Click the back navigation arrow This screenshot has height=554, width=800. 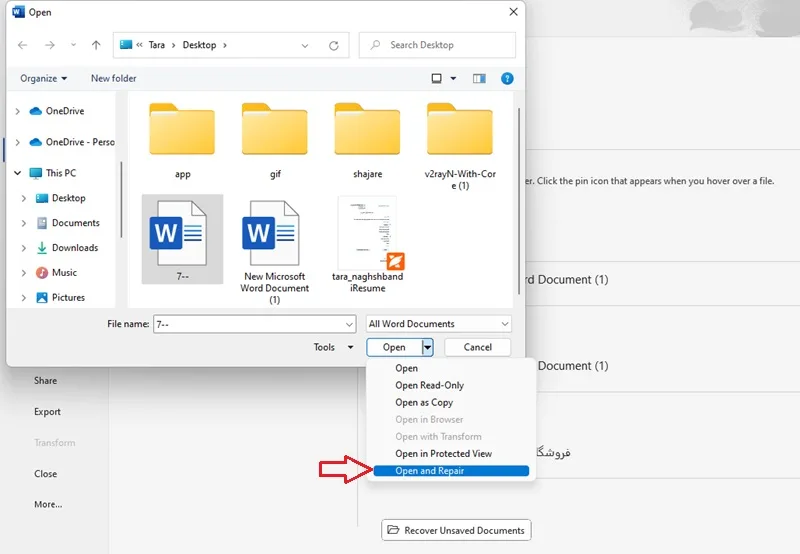[22, 45]
